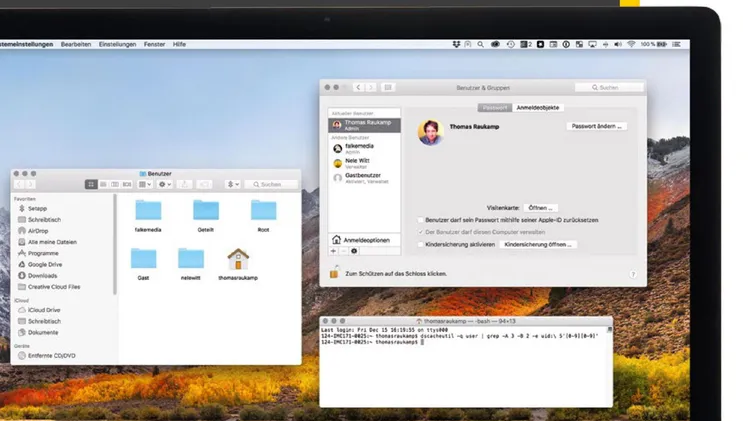The height and width of the screenshot is (421, 750).
Task: Select the Gastbenutzer account
Action: tap(364, 178)
